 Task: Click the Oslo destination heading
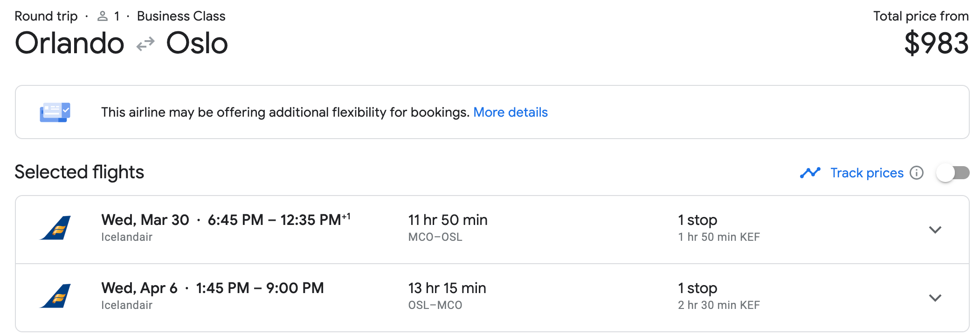[x=197, y=43]
